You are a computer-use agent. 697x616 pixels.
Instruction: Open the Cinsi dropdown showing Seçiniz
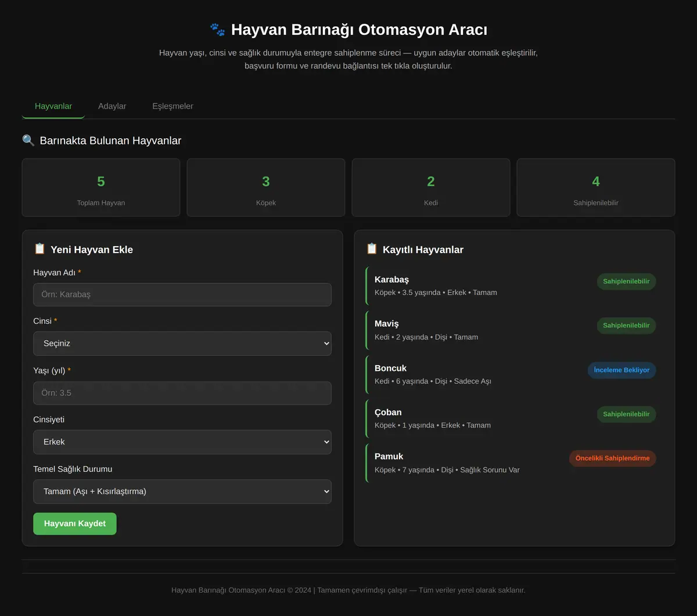pos(182,344)
